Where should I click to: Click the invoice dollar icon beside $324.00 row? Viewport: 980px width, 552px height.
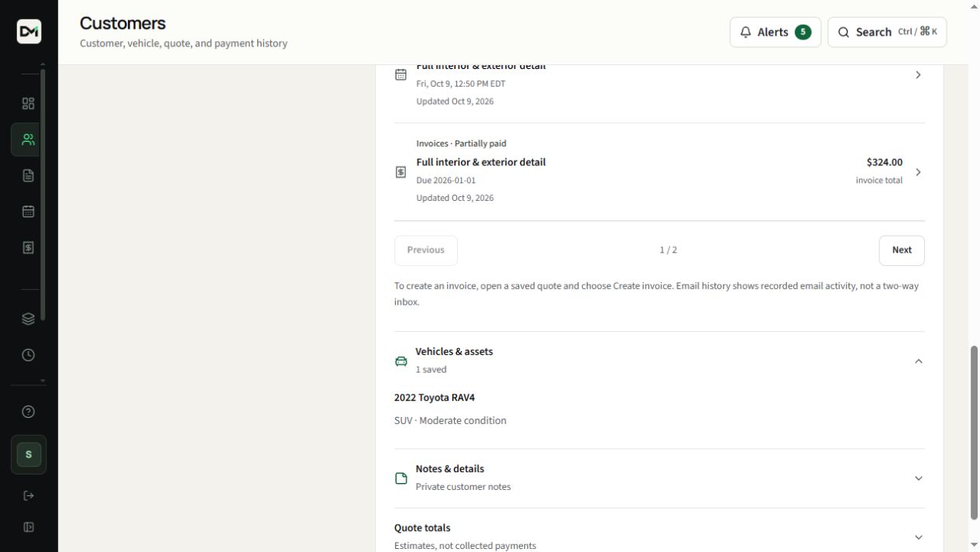tap(401, 172)
